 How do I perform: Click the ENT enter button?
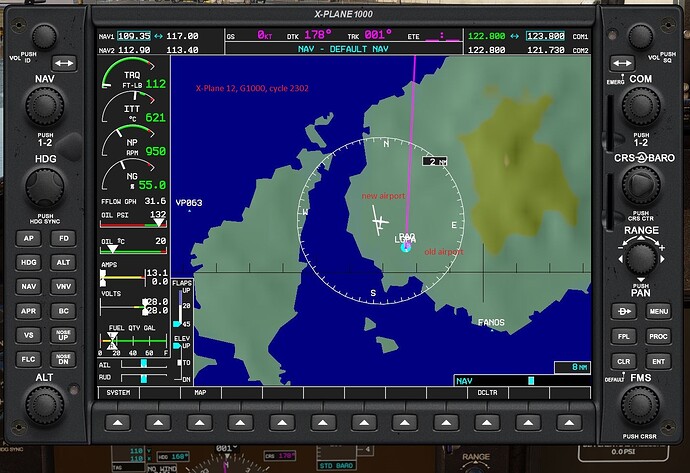[658, 361]
